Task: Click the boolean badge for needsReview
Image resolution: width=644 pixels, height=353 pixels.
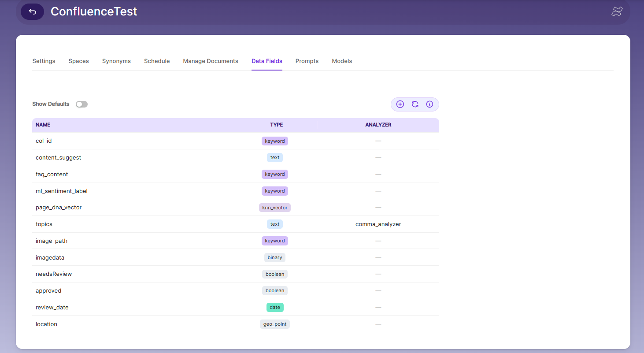Action: click(x=275, y=274)
